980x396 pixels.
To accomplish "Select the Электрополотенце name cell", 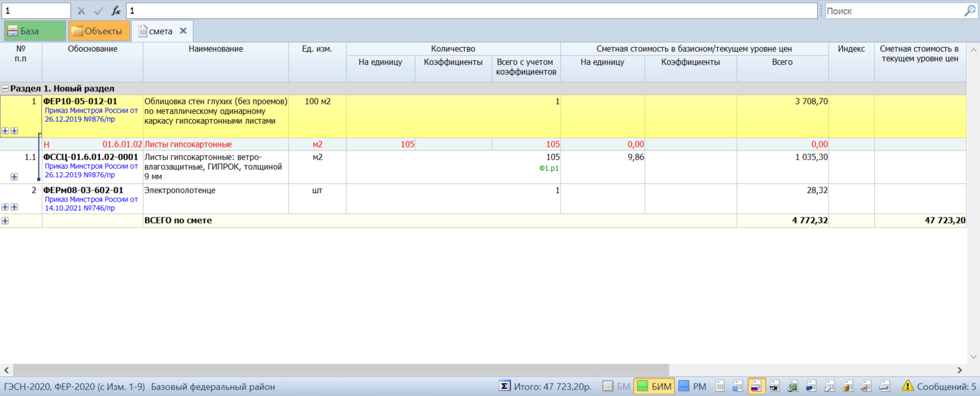I will 216,198.
